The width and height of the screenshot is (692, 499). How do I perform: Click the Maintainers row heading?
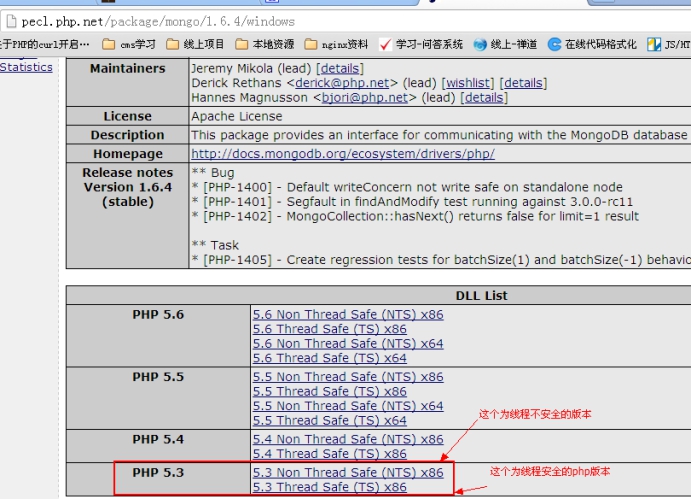128,68
